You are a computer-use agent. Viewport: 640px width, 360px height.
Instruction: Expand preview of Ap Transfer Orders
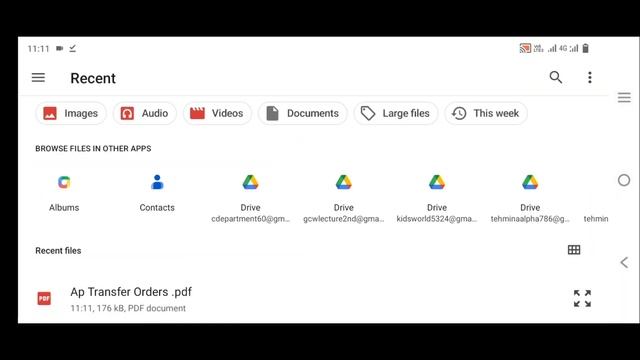582,298
